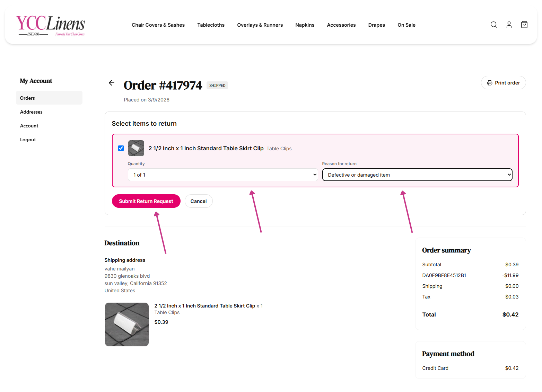Click Submit Return Request button
542x392 pixels.
tap(146, 201)
